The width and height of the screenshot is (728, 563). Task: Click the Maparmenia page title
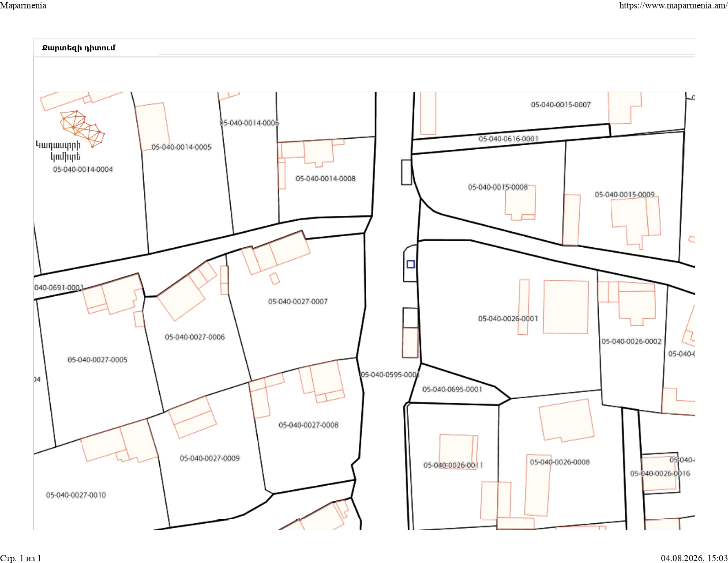(x=23, y=5)
